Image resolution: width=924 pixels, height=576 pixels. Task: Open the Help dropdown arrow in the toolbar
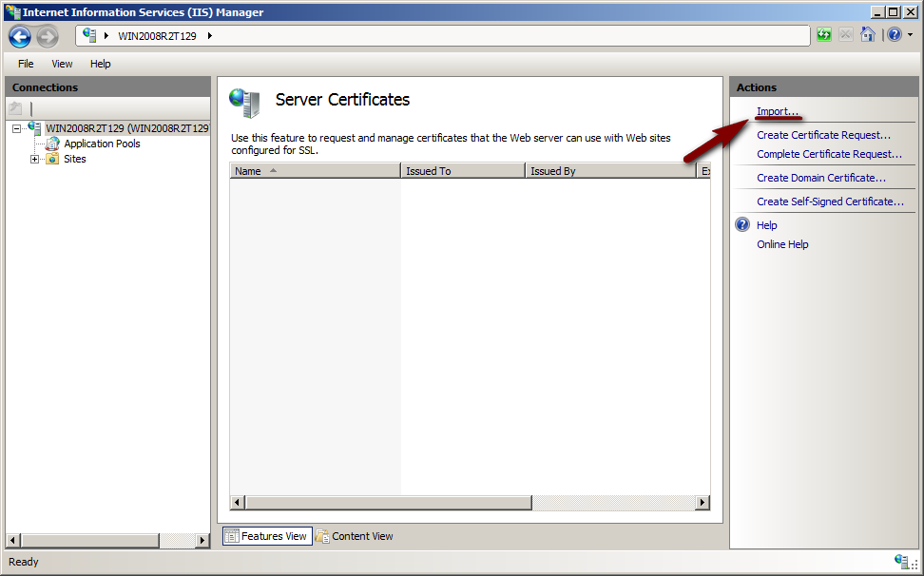pyautogui.click(x=908, y=34)
